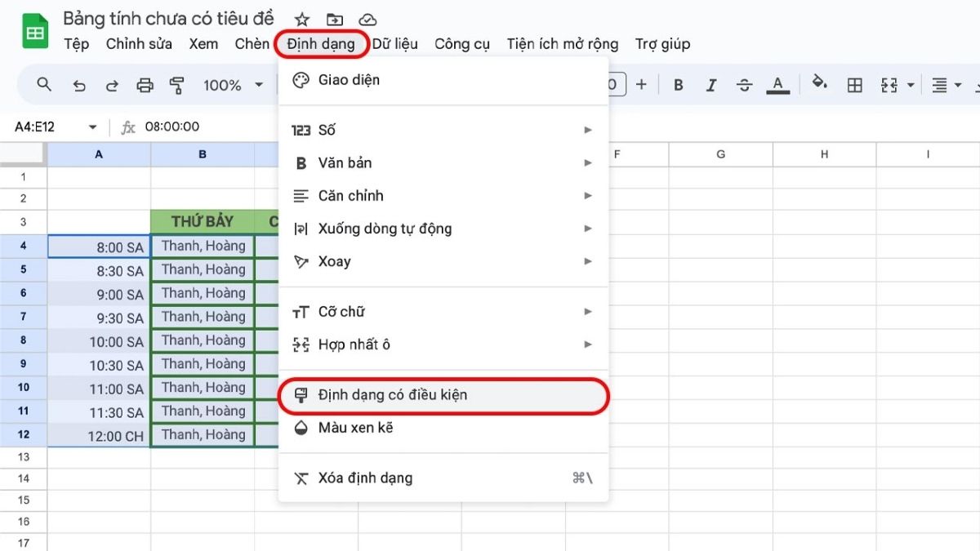Click the undo arrow icon
Screen dimensions: 980x551
click(x=79, y=85)
